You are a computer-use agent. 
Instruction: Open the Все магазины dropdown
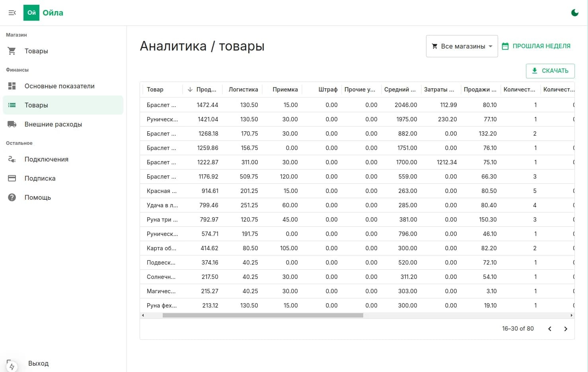tap(461, 46)
